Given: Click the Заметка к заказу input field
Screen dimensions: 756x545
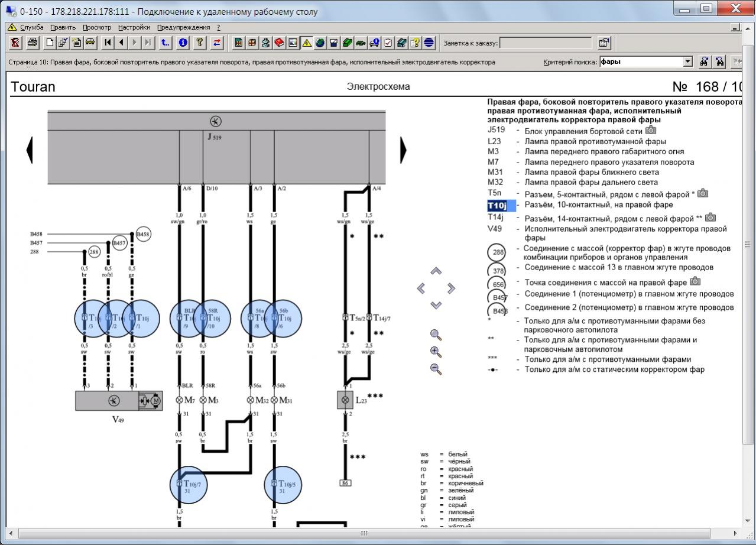Looking at the screenshot, I should (x=546, y=43).
